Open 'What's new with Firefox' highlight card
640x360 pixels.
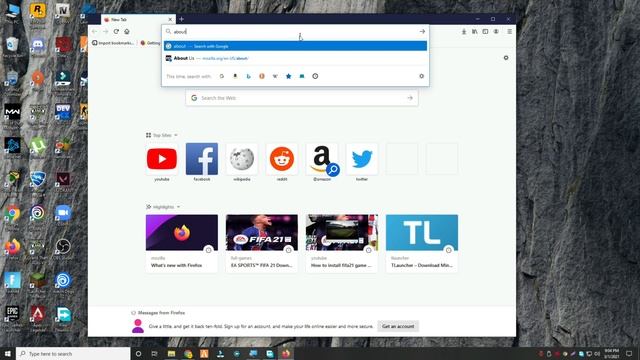(182, 243)
